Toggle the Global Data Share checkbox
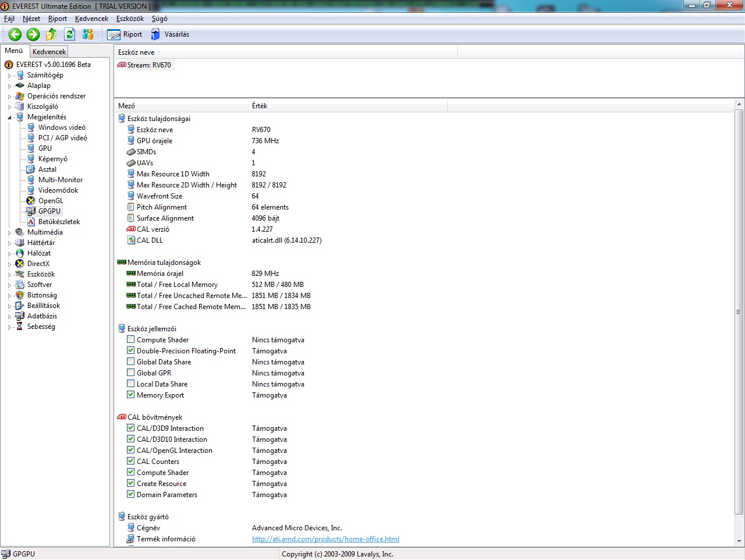 click(131, 361)
